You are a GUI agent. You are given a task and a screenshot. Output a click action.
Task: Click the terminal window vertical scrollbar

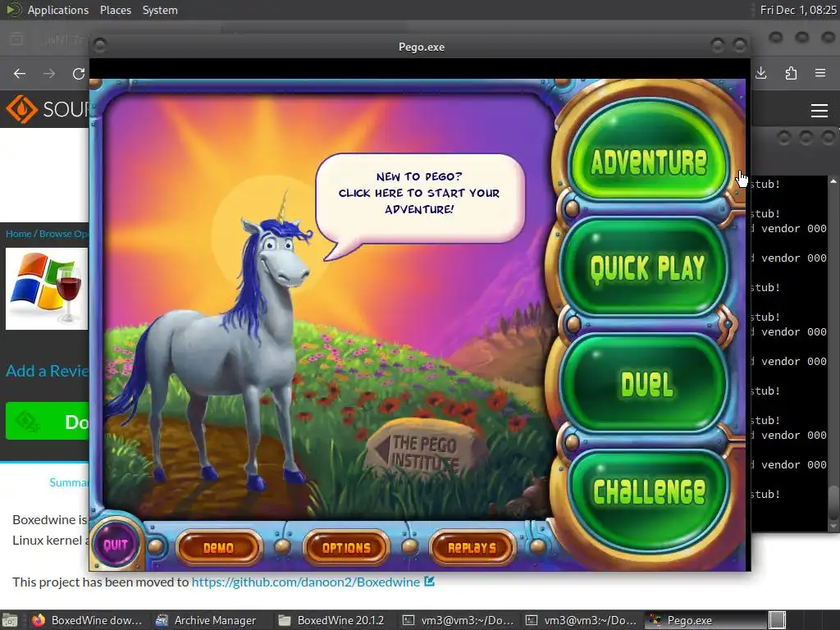(833, 354)
